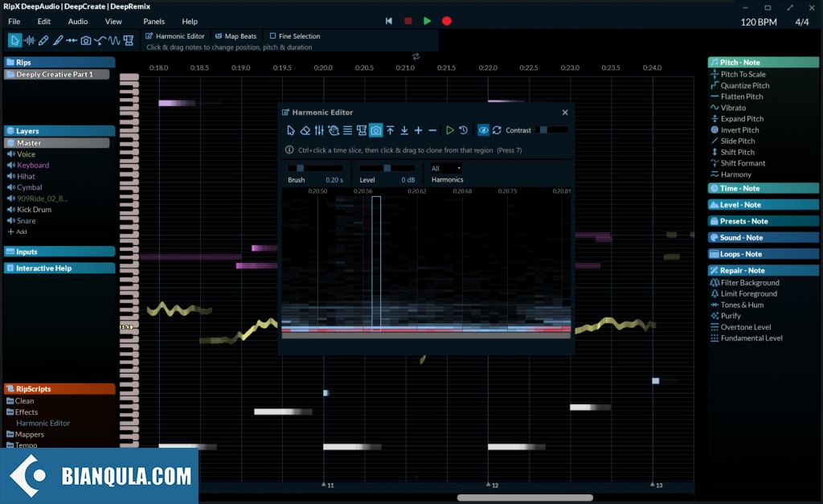Click the plus icon in Harmonic Editor
The height and width of the screenshot is (504, 823).
pos(418,130)
